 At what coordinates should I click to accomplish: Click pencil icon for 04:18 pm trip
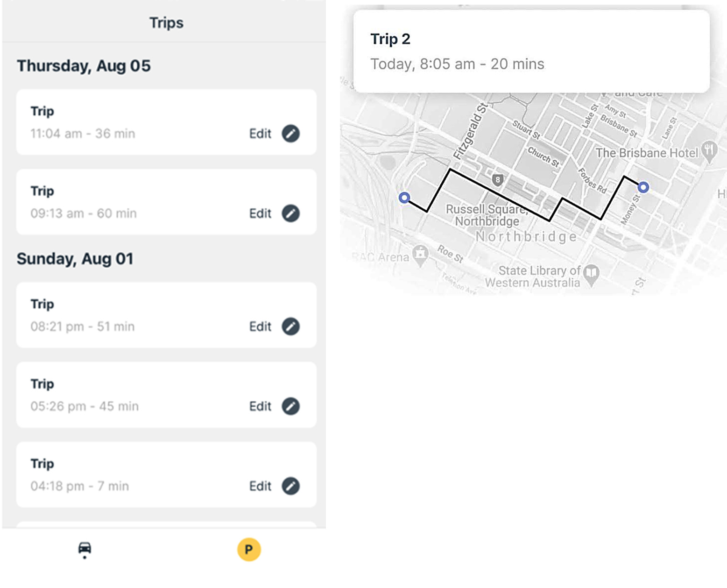pyautogui.click(x=290, y=486)
